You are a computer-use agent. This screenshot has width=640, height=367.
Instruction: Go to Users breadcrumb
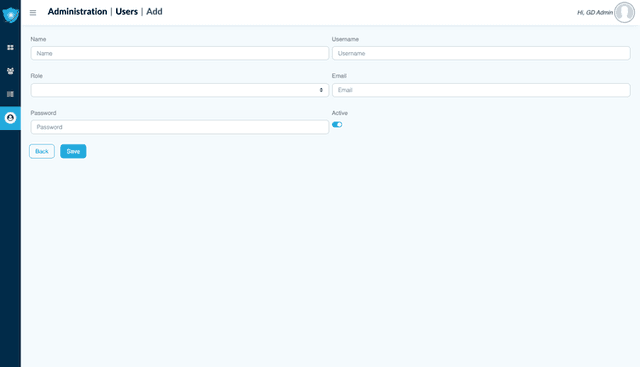point(127,11)
